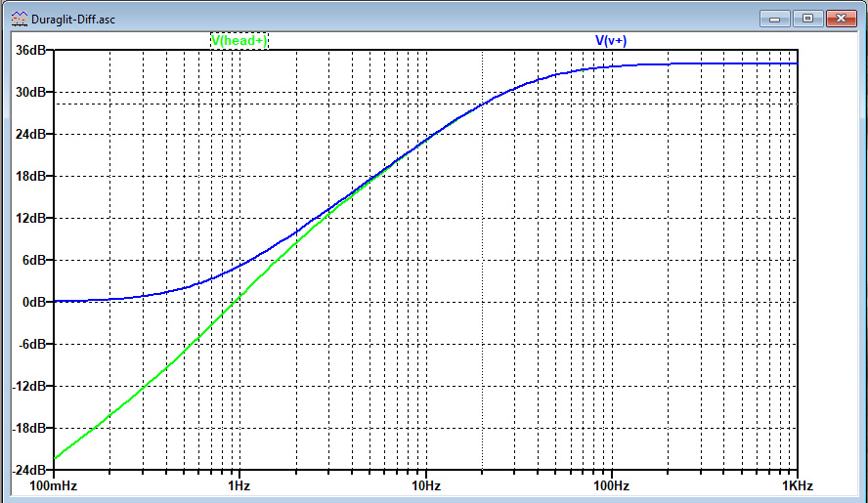This screenshot has height=503, width=868.
Task: Click the 100Hz frequency axis label
Action: click(611, 485)
